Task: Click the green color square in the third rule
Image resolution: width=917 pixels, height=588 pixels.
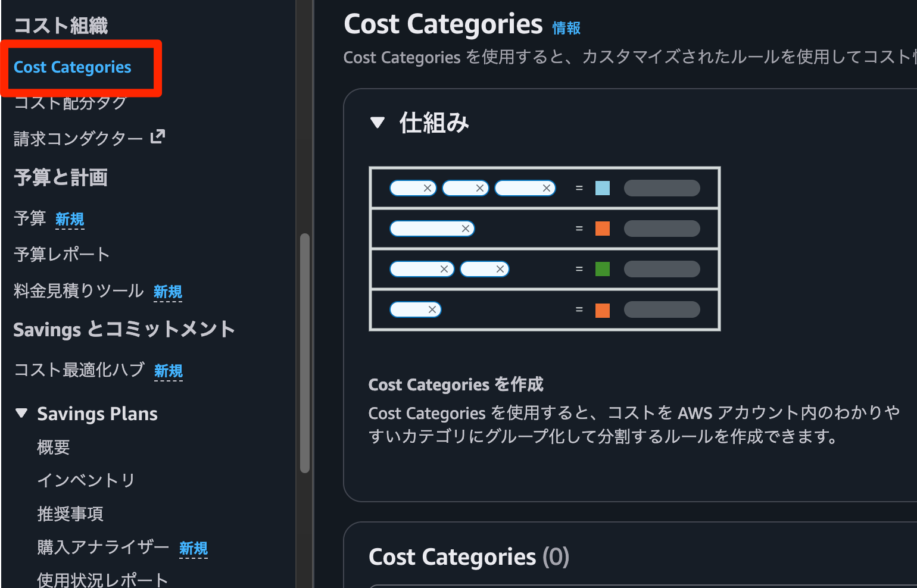Action: tap(602, 268)
